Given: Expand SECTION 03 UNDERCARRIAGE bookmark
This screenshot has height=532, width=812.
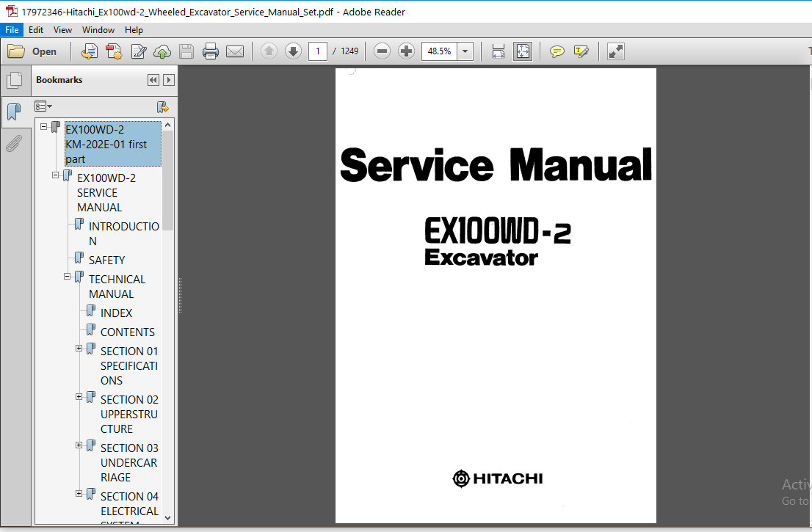Looking at the screenshot, I should pos(79,445).
